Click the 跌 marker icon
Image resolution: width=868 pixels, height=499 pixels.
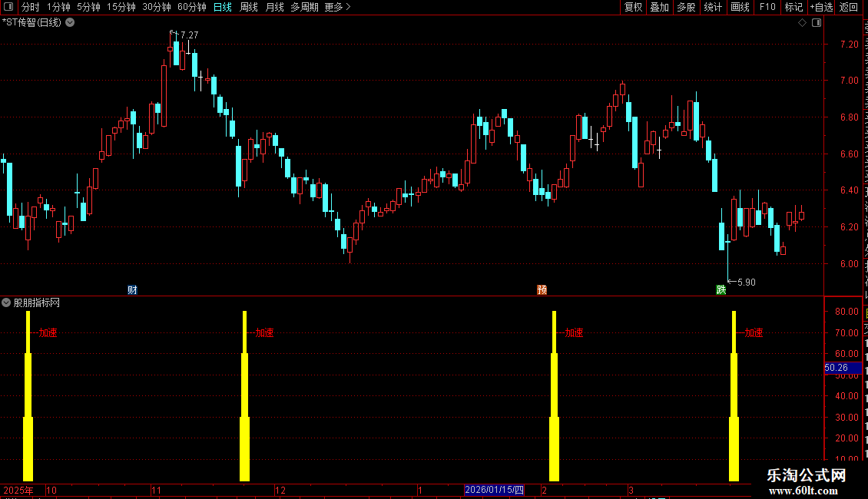[x=721, y=290]
